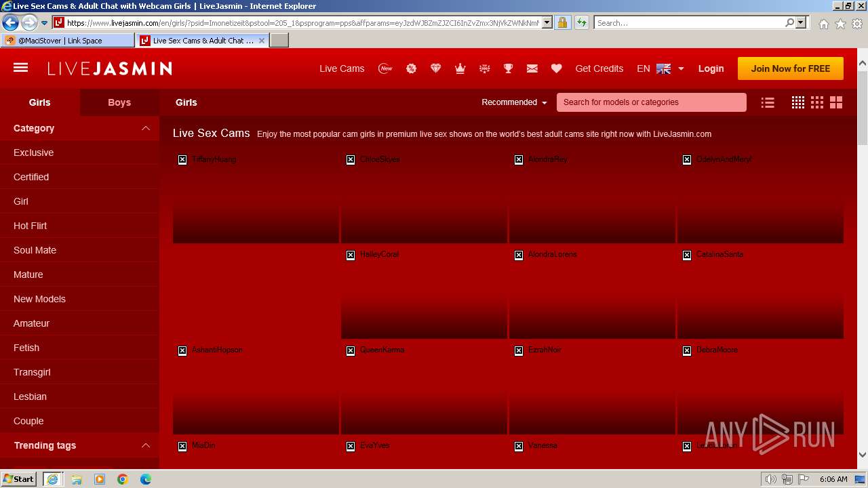Click the Live Cams link
Screen dimensions: 868x488
pyautogui.click(x=342, y=68)
